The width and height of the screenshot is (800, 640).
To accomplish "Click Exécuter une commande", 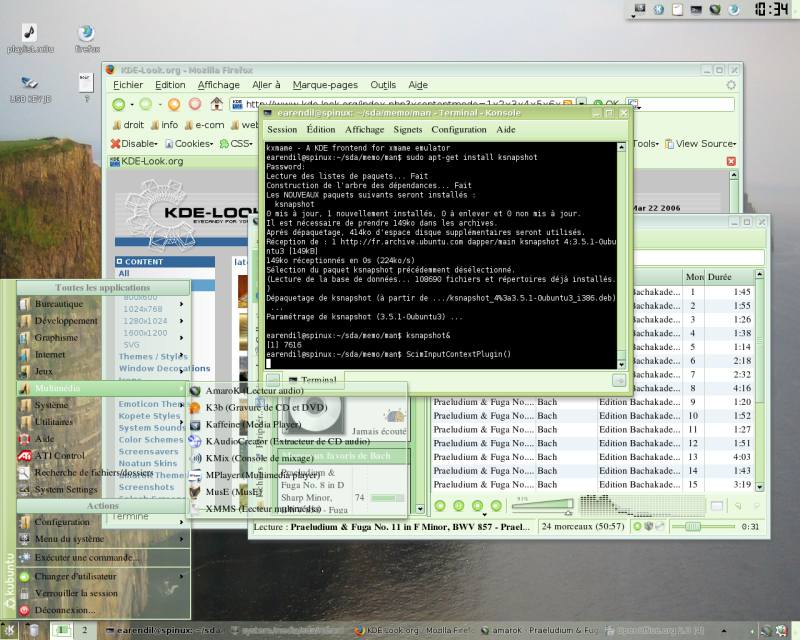I will pos(102,557).
